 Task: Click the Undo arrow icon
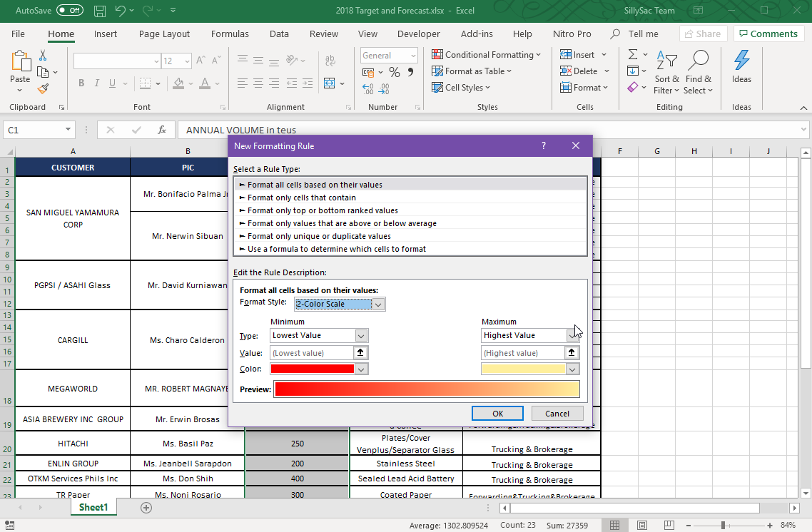121,11
